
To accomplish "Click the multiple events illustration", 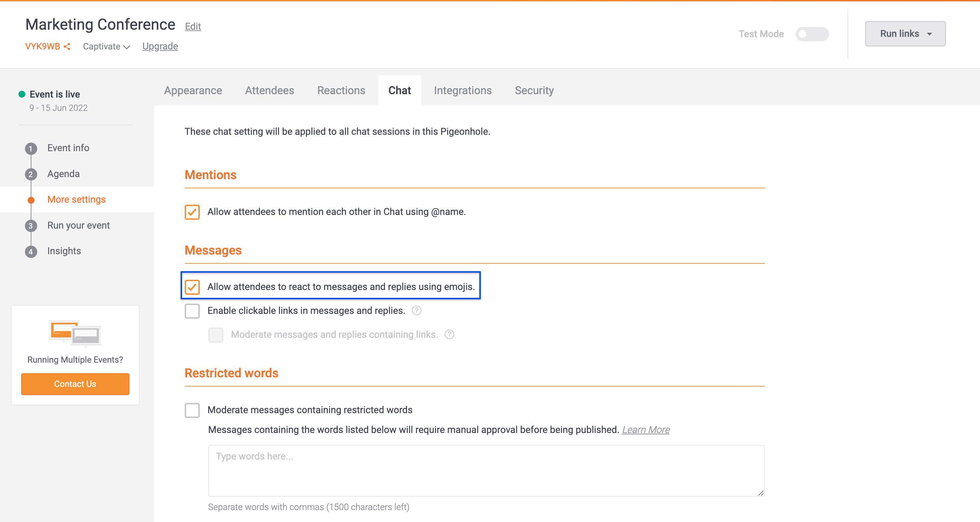I will coord(75,333).
